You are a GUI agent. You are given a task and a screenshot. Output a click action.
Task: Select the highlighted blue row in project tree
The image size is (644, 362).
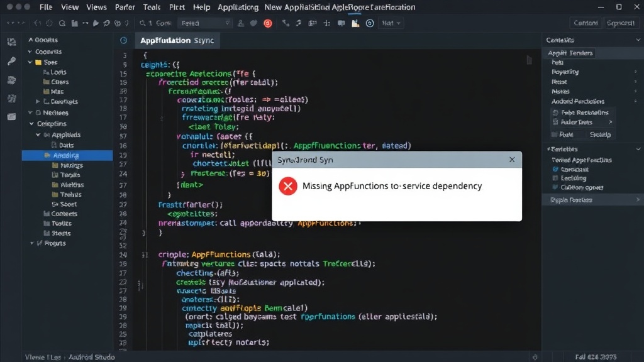click(x=67, y=155)
